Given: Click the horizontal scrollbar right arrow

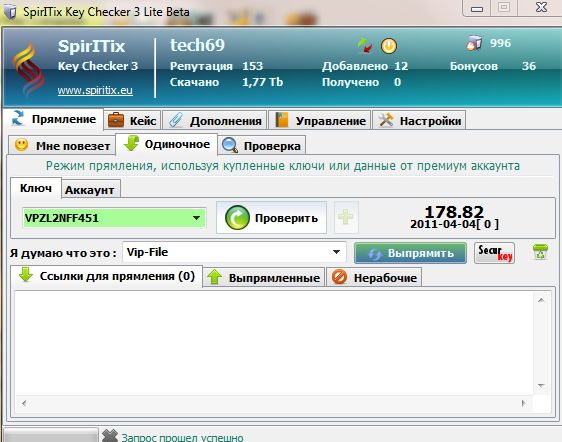Looking at the screenshot, I should (524, 403).
